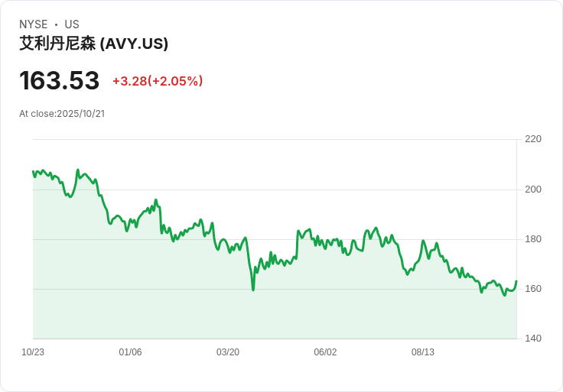Open the 艾利丹尼森 (AVY.US) stock title

(x=94, y=44)
